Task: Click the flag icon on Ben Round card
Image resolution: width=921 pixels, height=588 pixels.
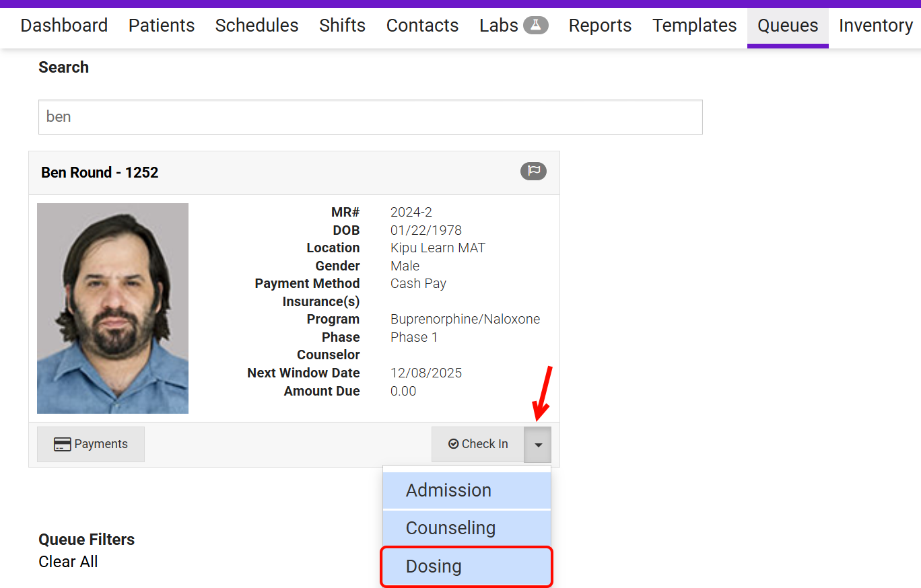Action: point(533,172)
